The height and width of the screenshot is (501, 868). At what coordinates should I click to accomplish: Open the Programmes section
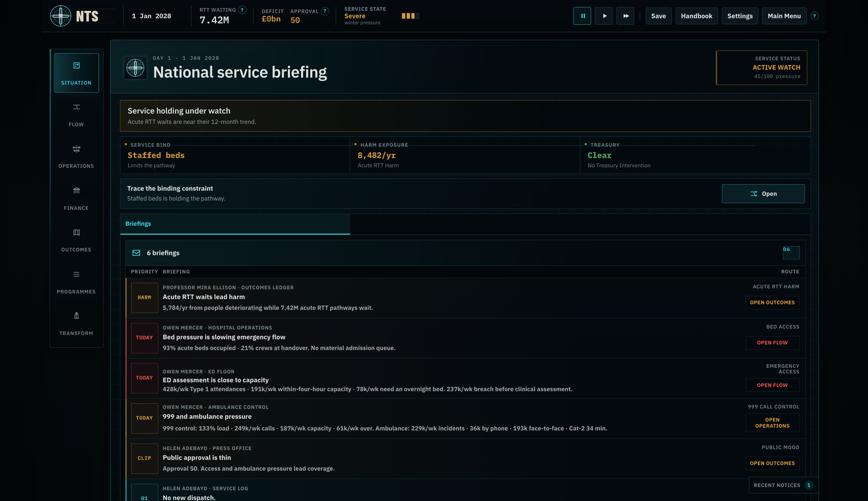click(x=77, y=282)
